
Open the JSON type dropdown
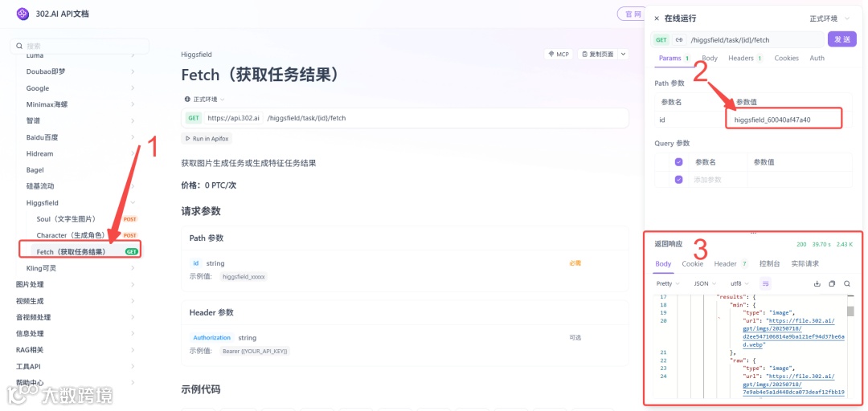point(705,283)
